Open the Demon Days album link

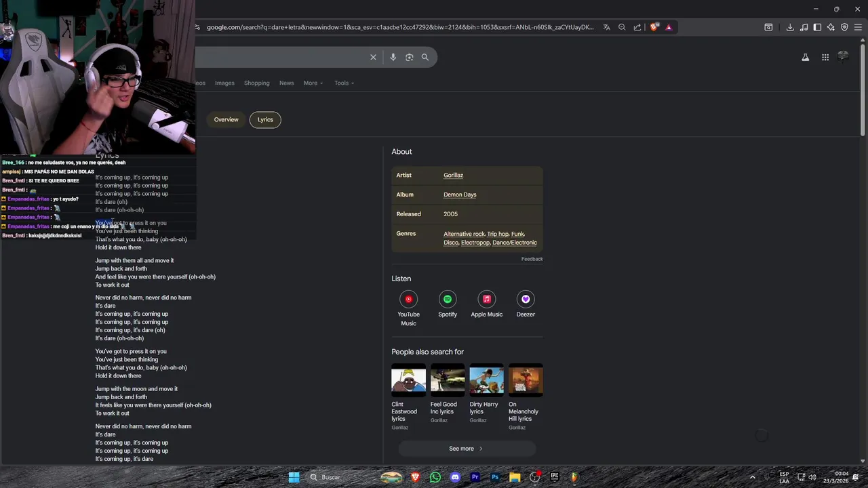pos(460,195)
